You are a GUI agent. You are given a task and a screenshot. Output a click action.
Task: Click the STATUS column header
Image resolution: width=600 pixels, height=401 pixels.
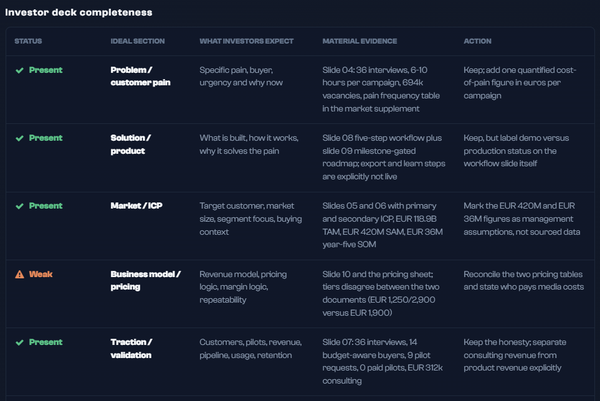click(x=28, y=41)
